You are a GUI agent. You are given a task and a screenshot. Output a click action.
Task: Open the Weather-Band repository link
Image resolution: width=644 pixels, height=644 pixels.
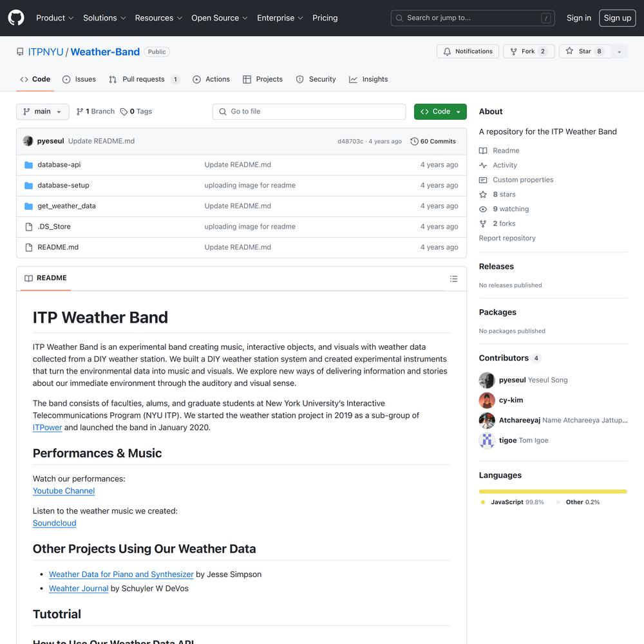coord(105,52)
